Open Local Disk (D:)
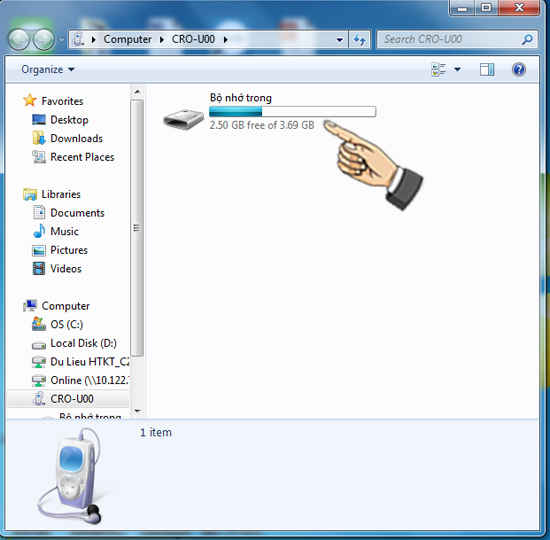The height and width of the screenshot is (540, 550). [x=83, y=343]
